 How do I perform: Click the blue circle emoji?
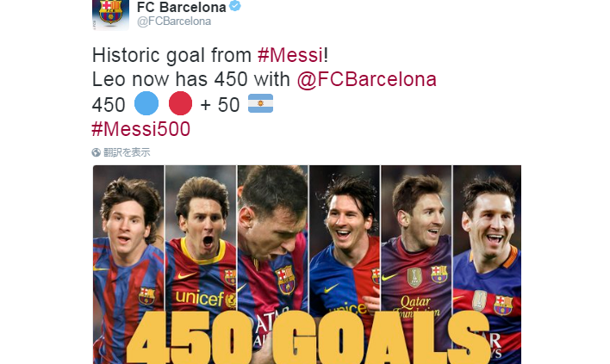tap(146, 104)
